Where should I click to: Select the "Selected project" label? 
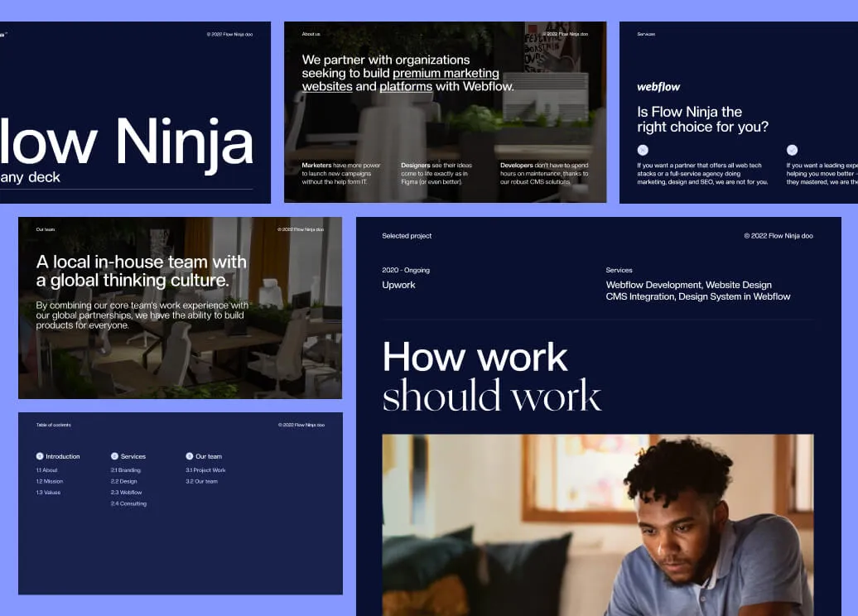405,236
